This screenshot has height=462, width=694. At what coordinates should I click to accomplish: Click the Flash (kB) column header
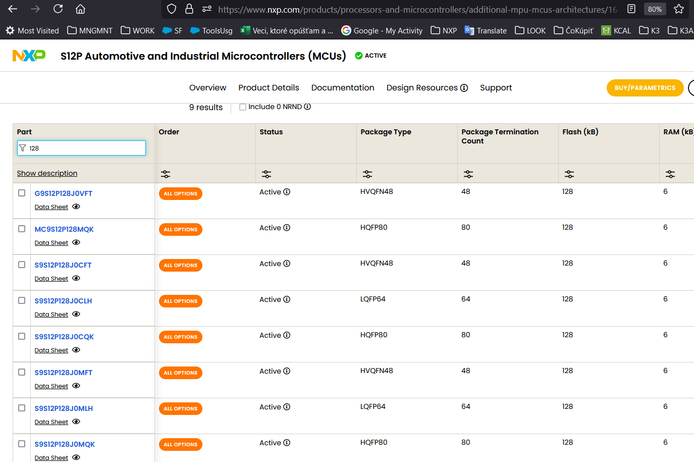580,132
